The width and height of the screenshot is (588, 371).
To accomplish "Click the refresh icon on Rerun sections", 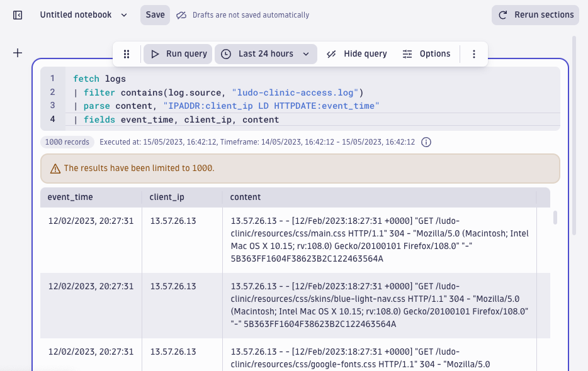I will coord(502,15).
